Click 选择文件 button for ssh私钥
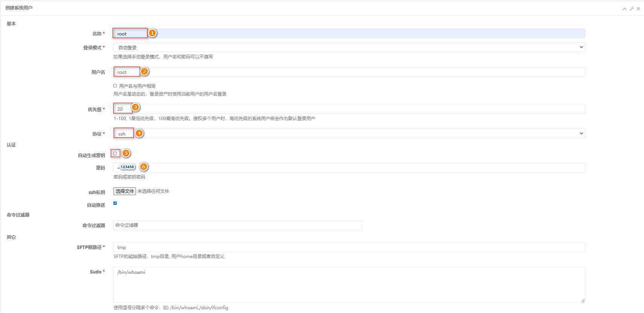 125,191
